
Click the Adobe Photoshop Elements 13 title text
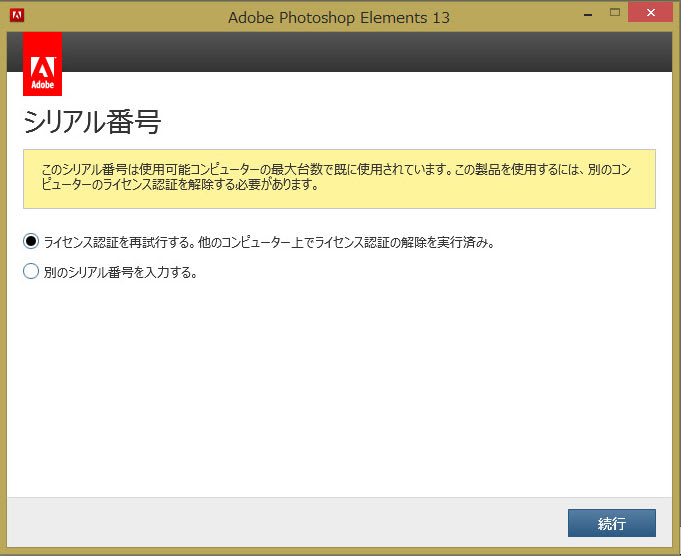339,18
